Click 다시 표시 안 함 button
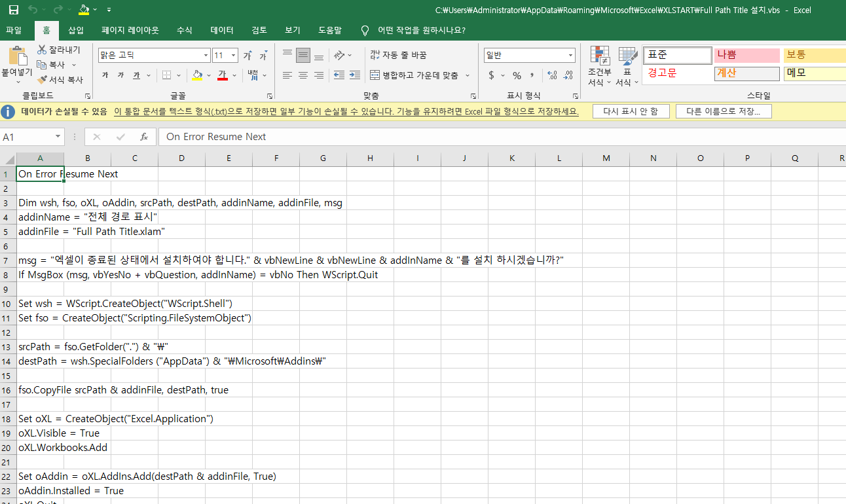846x504 pixels. pos(631,111)
